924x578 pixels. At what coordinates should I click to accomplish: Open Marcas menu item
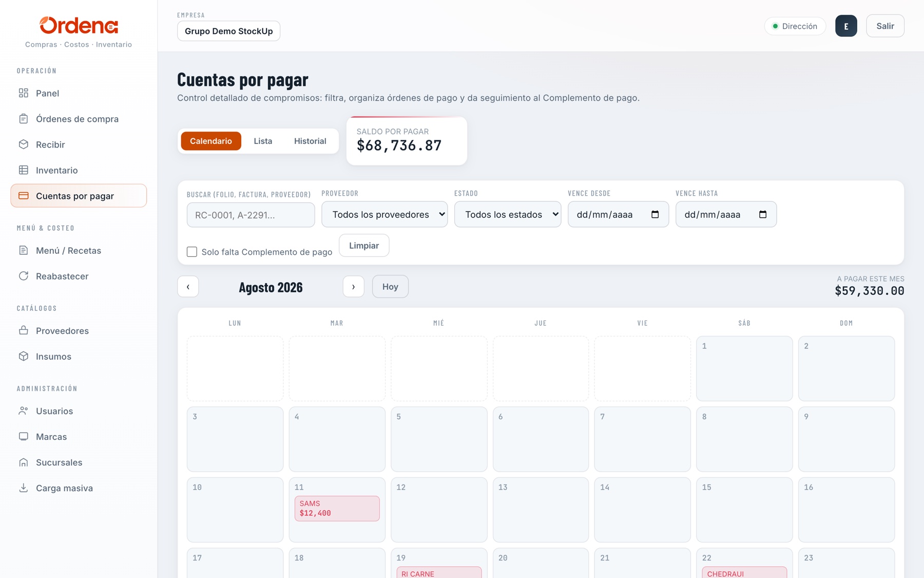click(x=79, y=436)
